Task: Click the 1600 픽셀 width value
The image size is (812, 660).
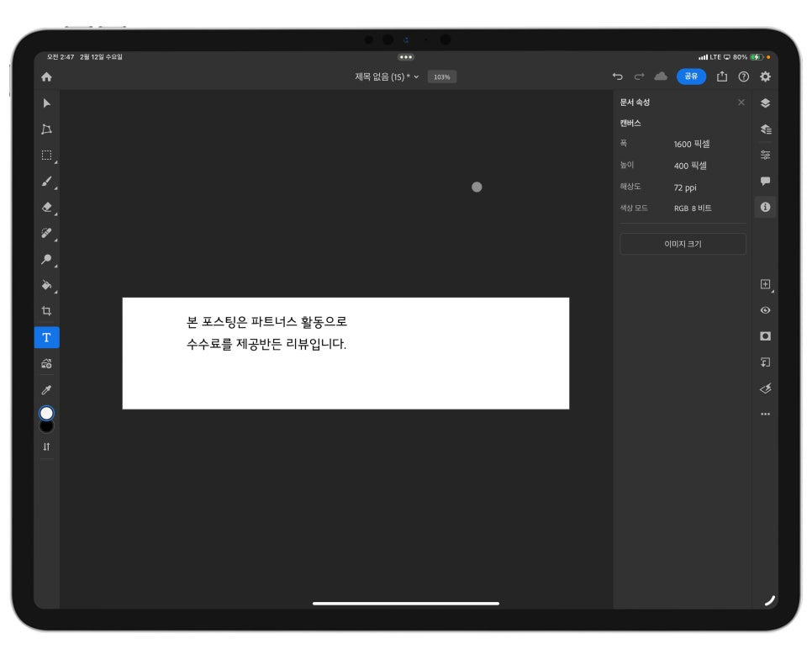Action: pyautogui.click(x=691, y=144)
